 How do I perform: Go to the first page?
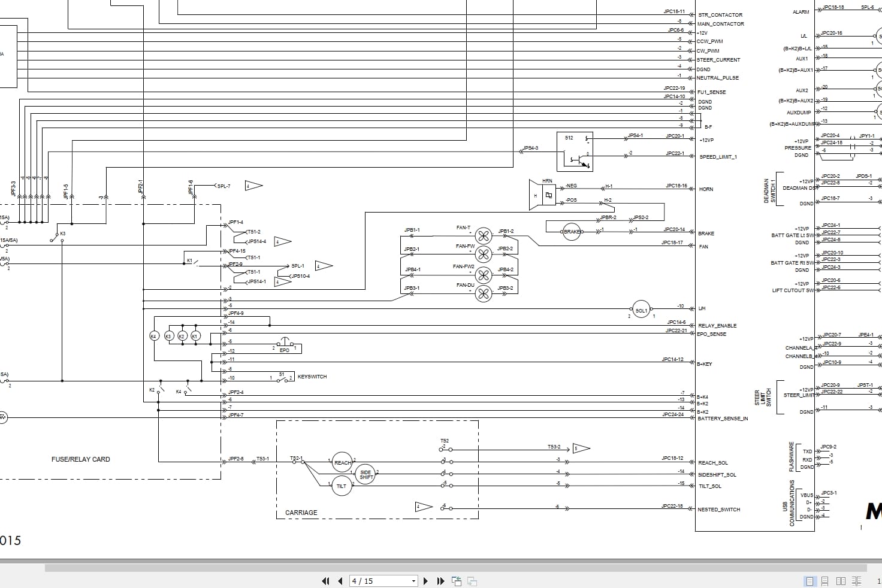click(326, 581)
